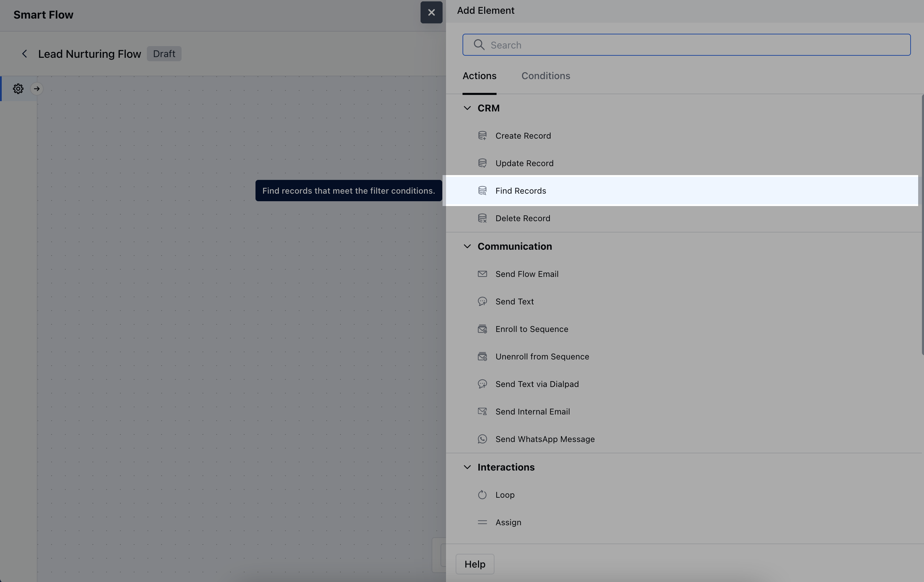
Task: Open flow settings gear icon
Action: [18, 89]
